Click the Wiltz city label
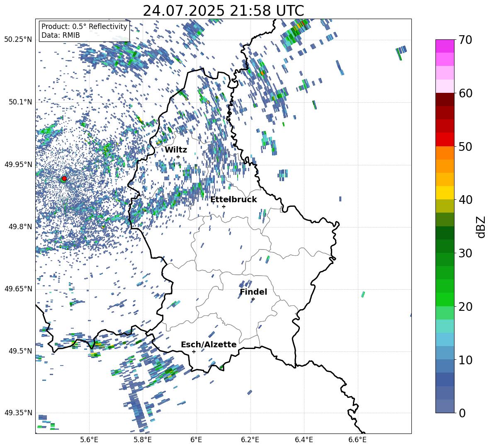491x448 pixels. pos(176,150)
